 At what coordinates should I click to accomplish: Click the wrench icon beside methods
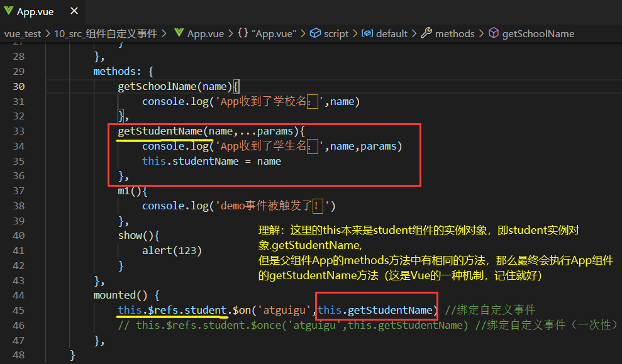[x=426, y=33]
